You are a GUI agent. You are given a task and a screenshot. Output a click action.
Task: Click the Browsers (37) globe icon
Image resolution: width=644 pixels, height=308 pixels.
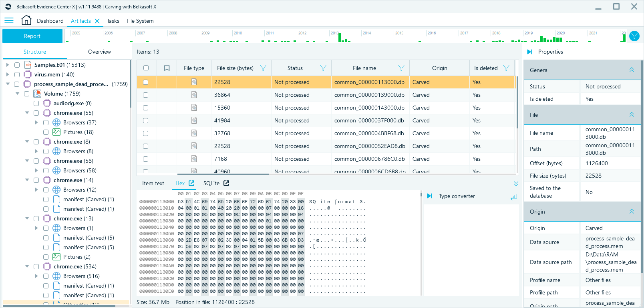tap(56, 122)
